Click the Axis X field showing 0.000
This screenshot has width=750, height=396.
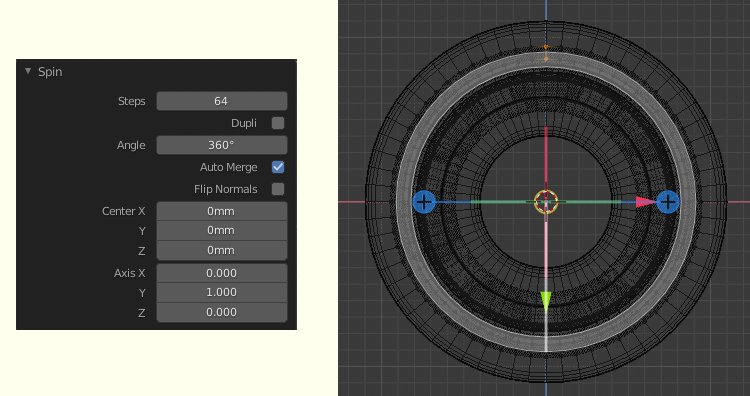(x=222, y=273)
